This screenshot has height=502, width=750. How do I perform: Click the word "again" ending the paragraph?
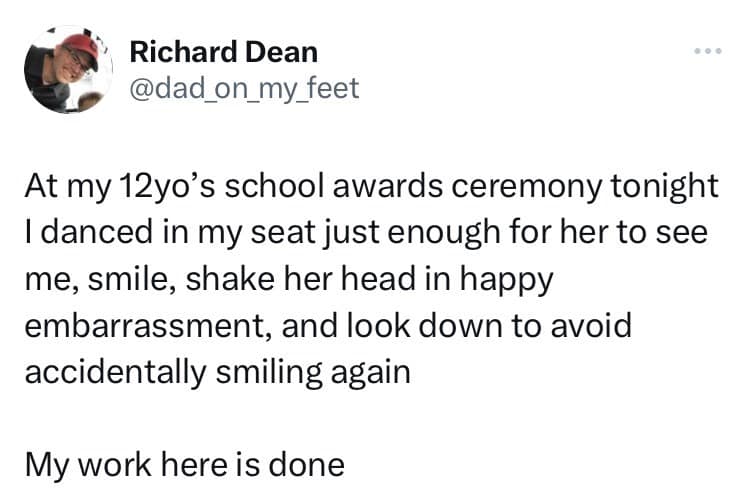[370, 372]
